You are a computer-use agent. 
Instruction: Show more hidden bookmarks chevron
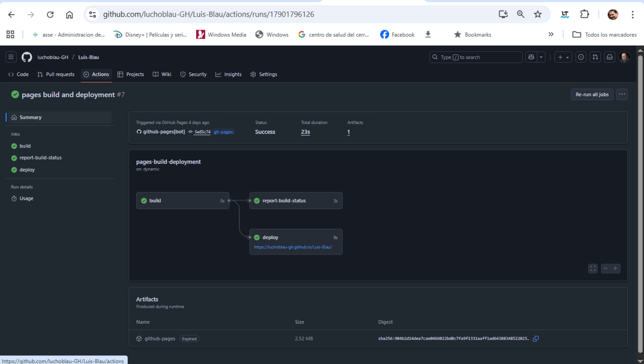pos(551,35)
